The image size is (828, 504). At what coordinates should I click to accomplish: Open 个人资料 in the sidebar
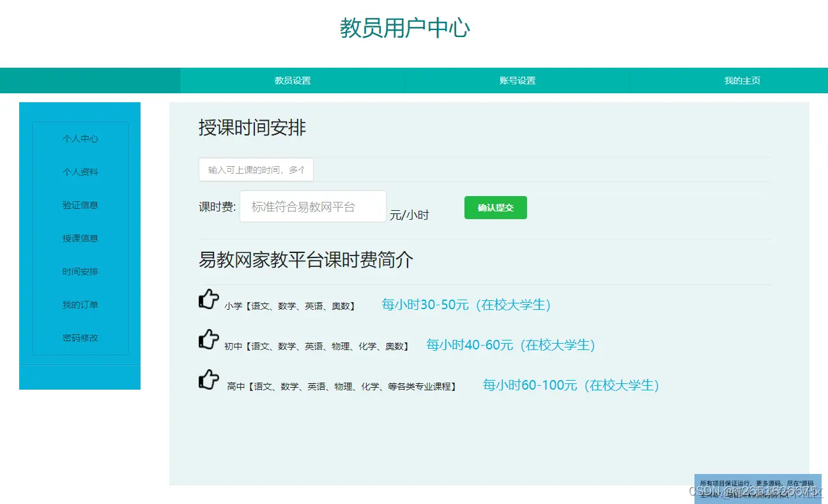coord(80,172)
